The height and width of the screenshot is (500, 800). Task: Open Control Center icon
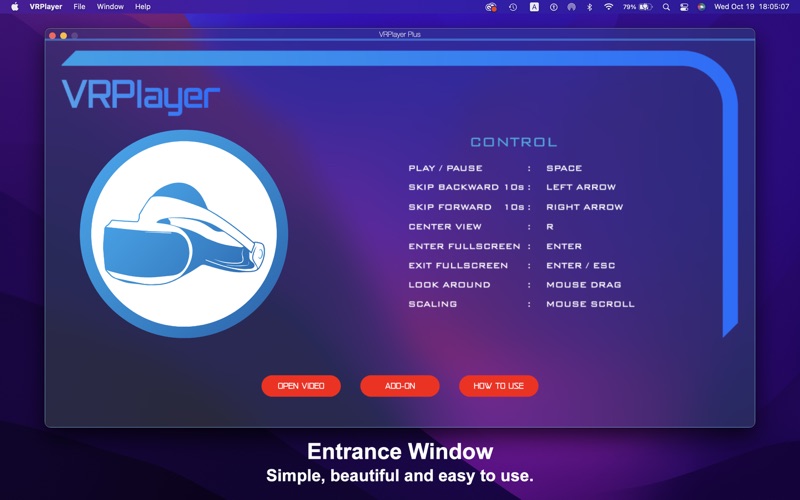684,7
